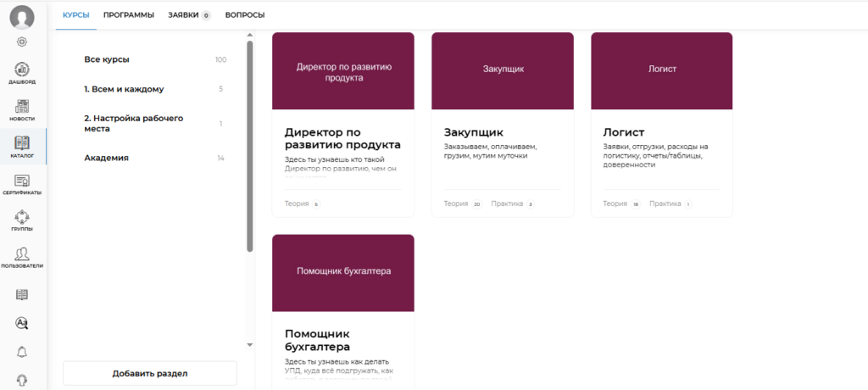Viewport: 868px width, 390px height.
Task: Open the user avatar profile
Action: [22, 17]
